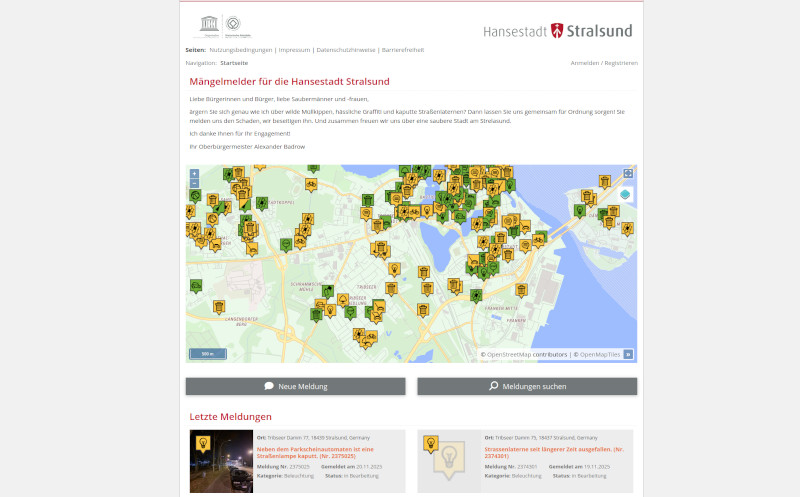Click the green marker beside the Stadtkoppel label

coord(262,204)
